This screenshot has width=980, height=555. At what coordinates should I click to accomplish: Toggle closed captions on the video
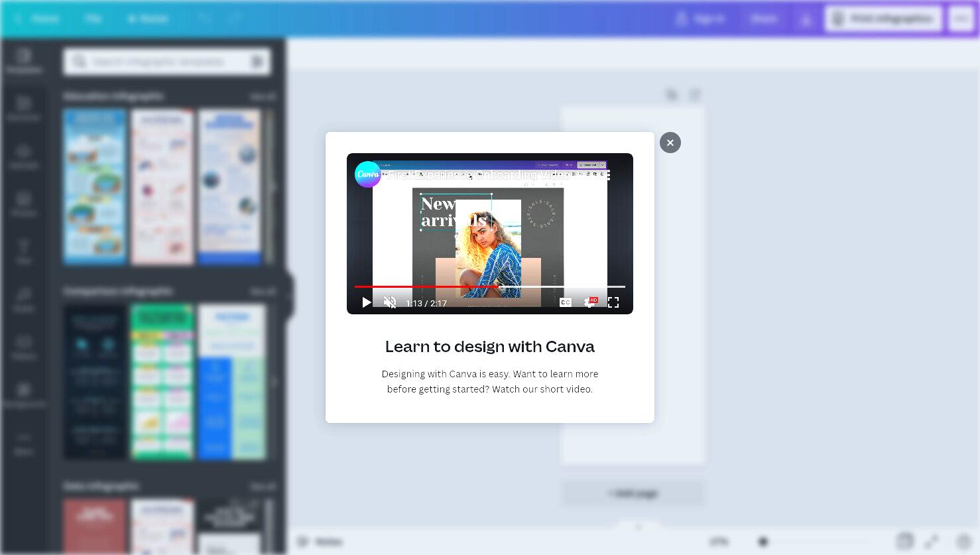click(x=566, y=302)
